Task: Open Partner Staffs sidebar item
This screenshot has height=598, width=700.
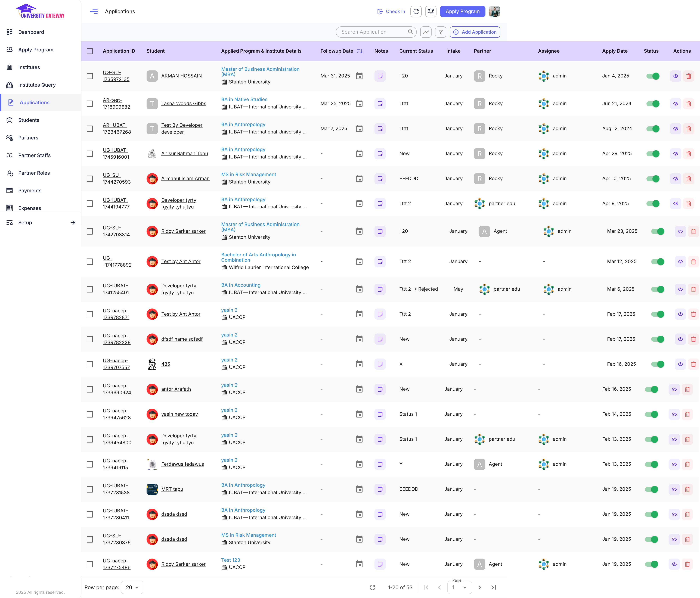Action: pyautogui.click(x=35, y=155)
